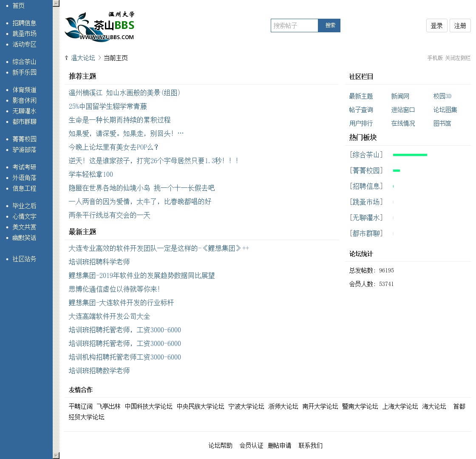Go to 驴游部落 in the sidebar
This screenshot has width=476, height=459.
pyautogui.click(x=24, y=150)
